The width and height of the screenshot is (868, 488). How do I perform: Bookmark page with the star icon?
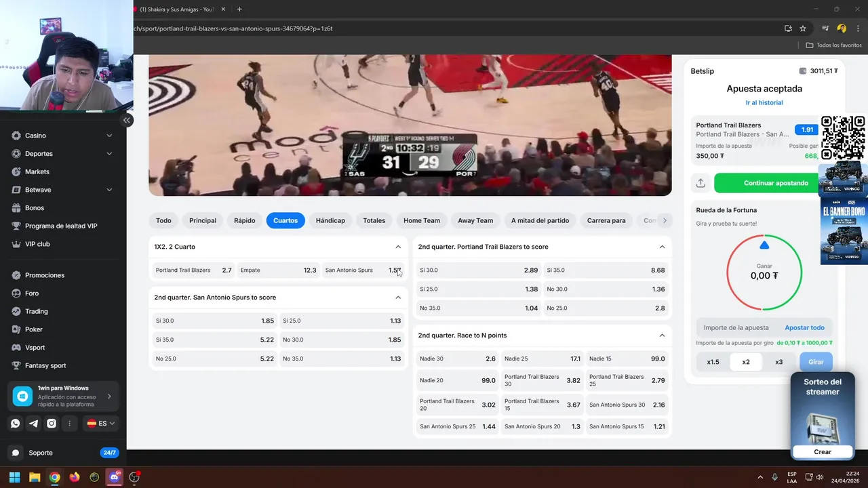point(803,28)
